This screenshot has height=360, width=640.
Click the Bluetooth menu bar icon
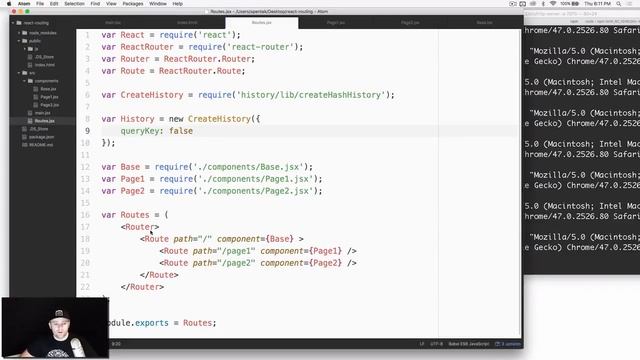click(x=543, y=4)
